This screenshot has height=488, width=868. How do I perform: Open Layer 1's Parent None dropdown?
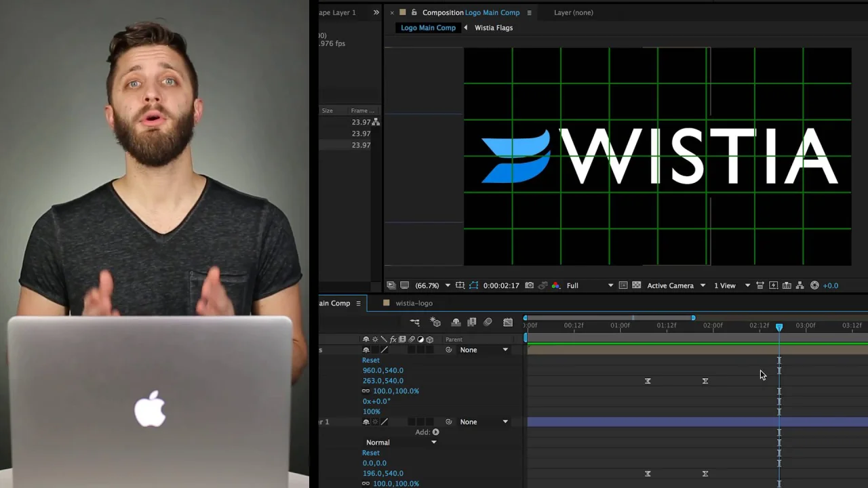point(484,422)
